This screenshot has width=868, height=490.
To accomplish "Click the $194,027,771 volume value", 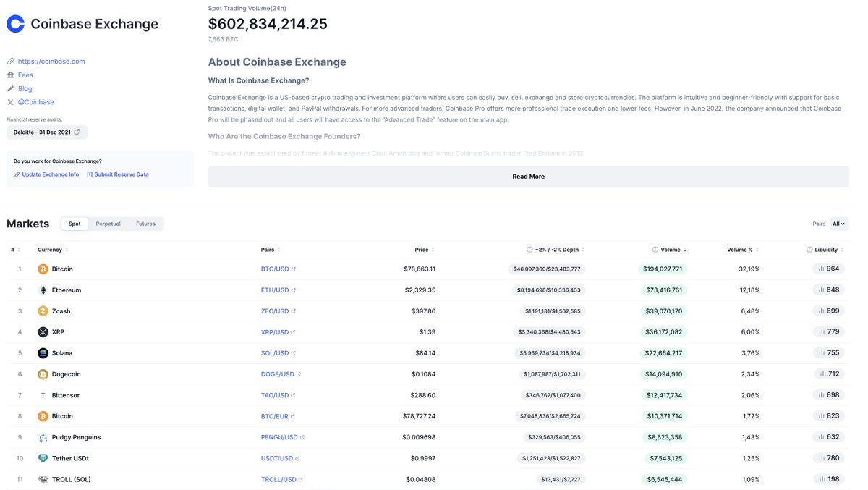I will 664,269.
